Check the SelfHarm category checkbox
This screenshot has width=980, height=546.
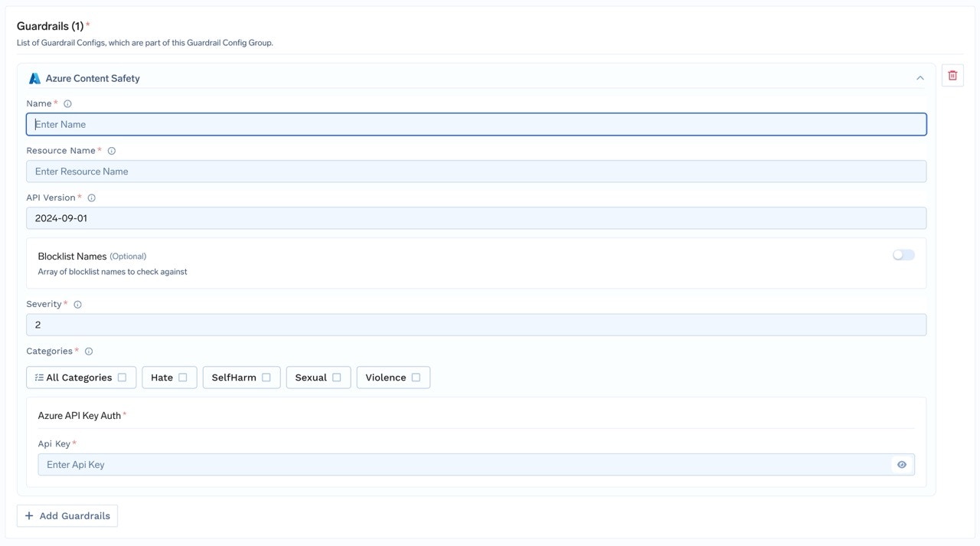click(266, 378)
